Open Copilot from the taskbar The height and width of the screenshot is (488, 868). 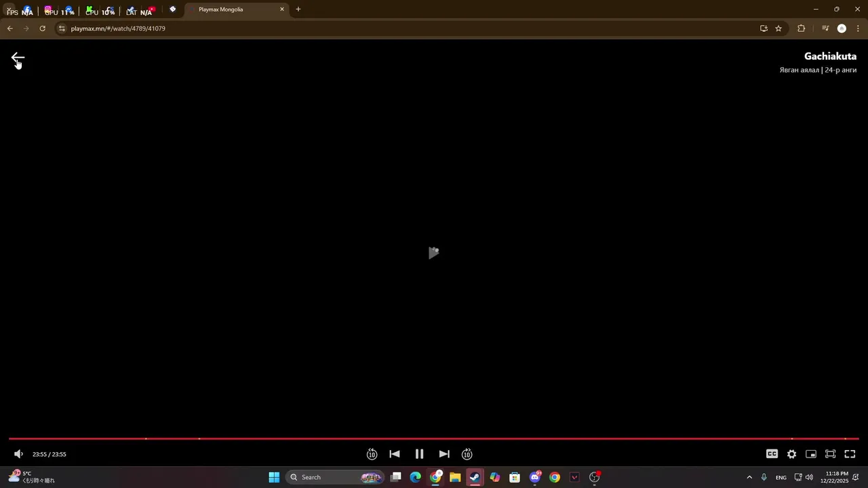tap(495, 477)
